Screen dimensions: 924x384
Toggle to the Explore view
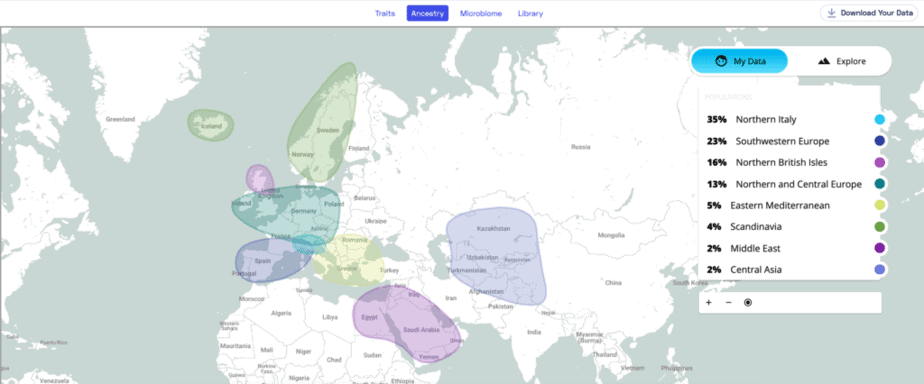coord(842,61)
